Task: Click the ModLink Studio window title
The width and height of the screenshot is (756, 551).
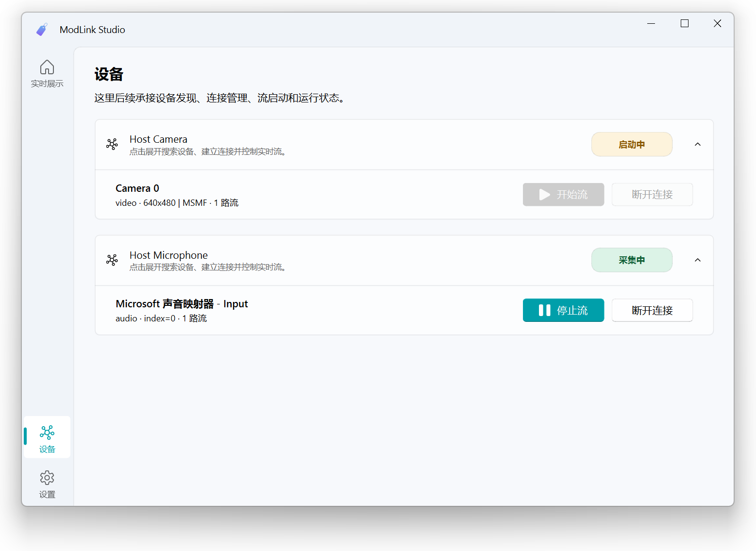Action: (x=92, y=30)
